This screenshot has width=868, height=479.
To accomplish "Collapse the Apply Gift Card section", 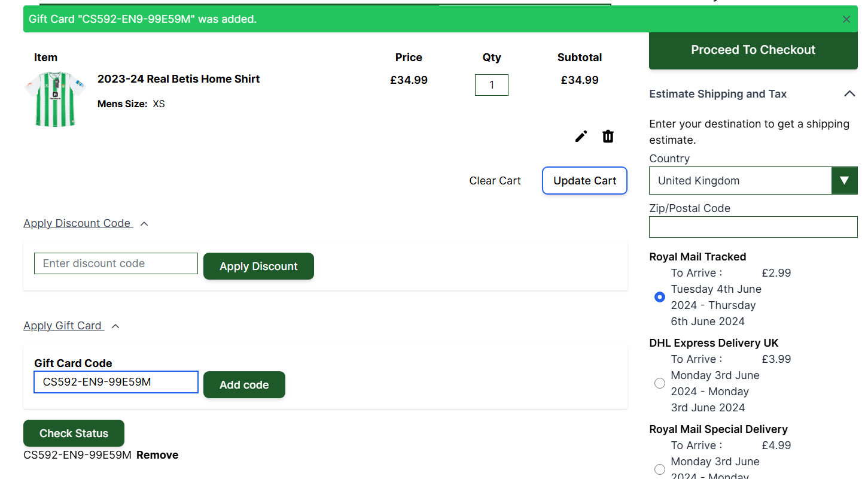I will pyautogui.click(x=71, y=326).
